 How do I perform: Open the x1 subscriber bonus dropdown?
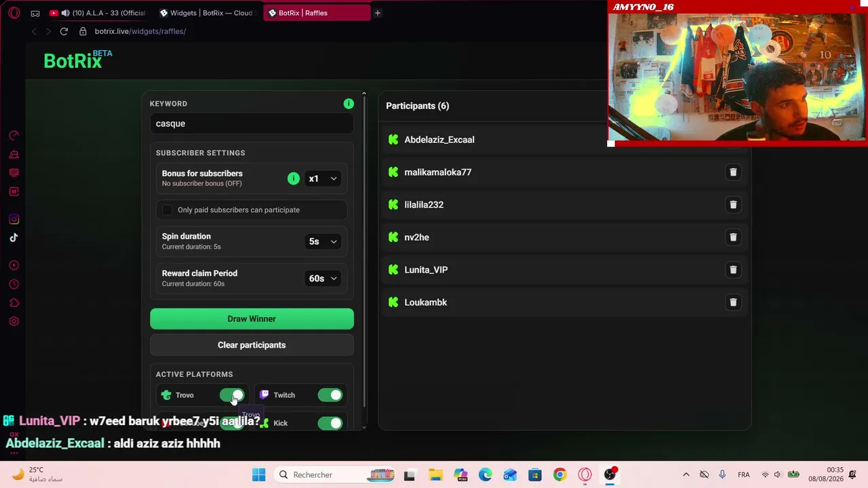[323, 179]
